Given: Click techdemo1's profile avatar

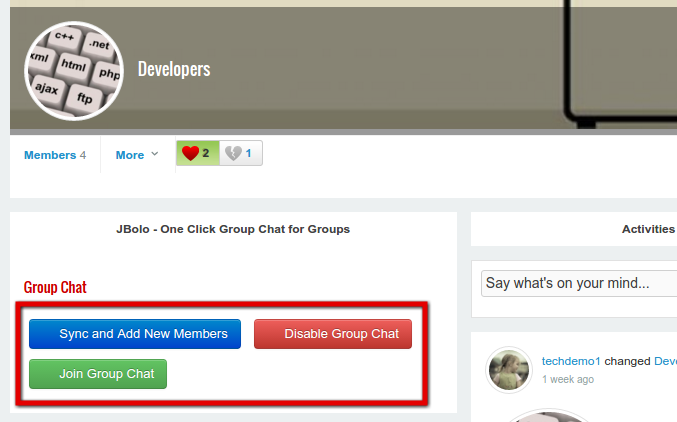Looking at the screenshot, I should pos(508,370).
